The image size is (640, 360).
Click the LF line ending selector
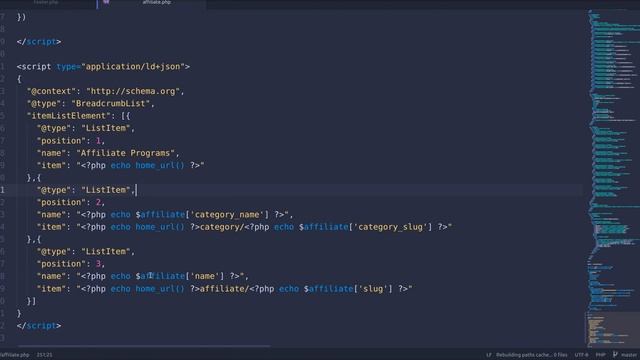pyautogui.click(x=489, y=355)
